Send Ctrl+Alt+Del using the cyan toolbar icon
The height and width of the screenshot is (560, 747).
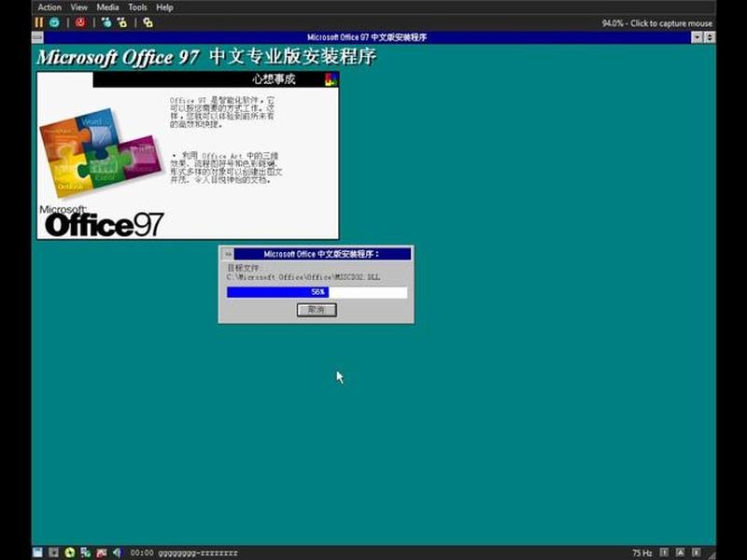tap(106, 22)
